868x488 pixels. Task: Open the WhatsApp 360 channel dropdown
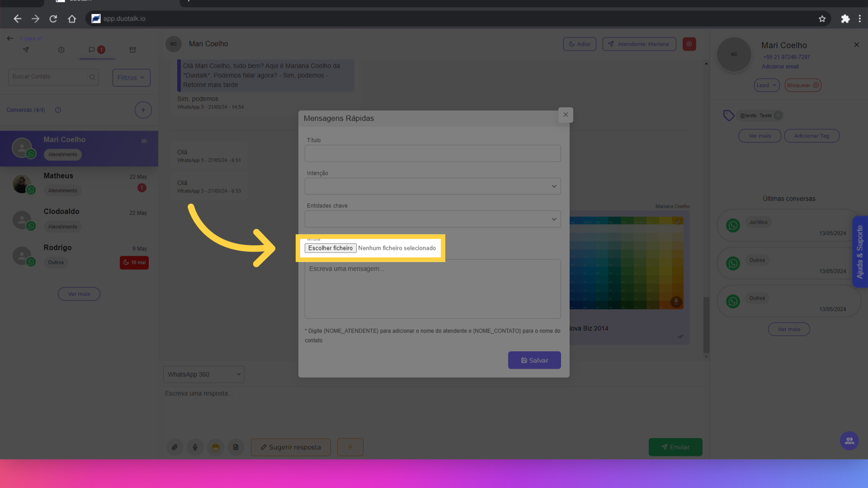click(x=203, y=374)
